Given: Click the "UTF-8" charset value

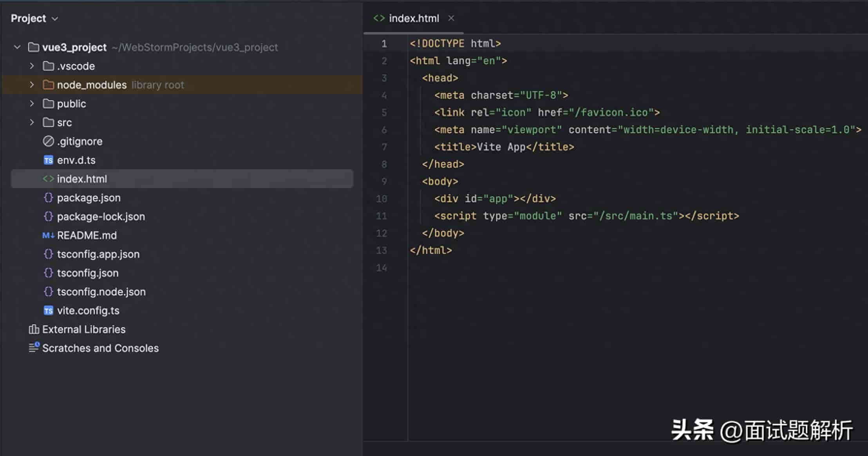Looking at the screenshot, I should (541, 95).
